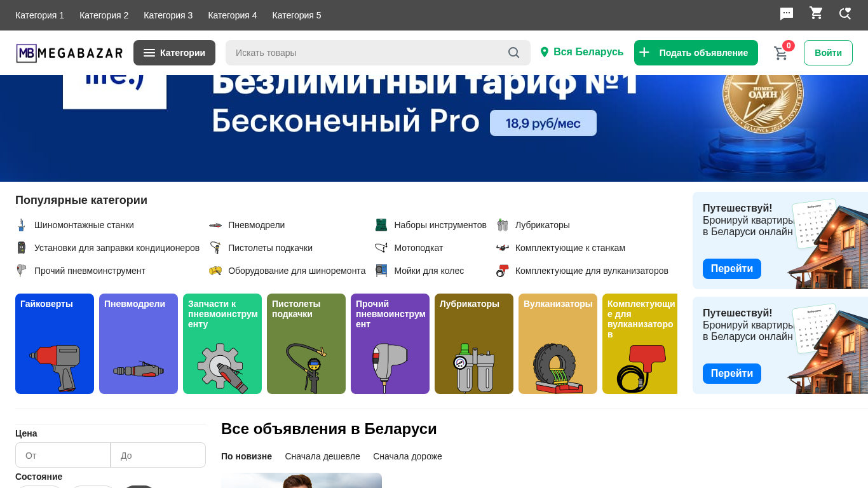Open saved searches via the magnifier-heart icon
868x488 pixels.
pos(845,13)
